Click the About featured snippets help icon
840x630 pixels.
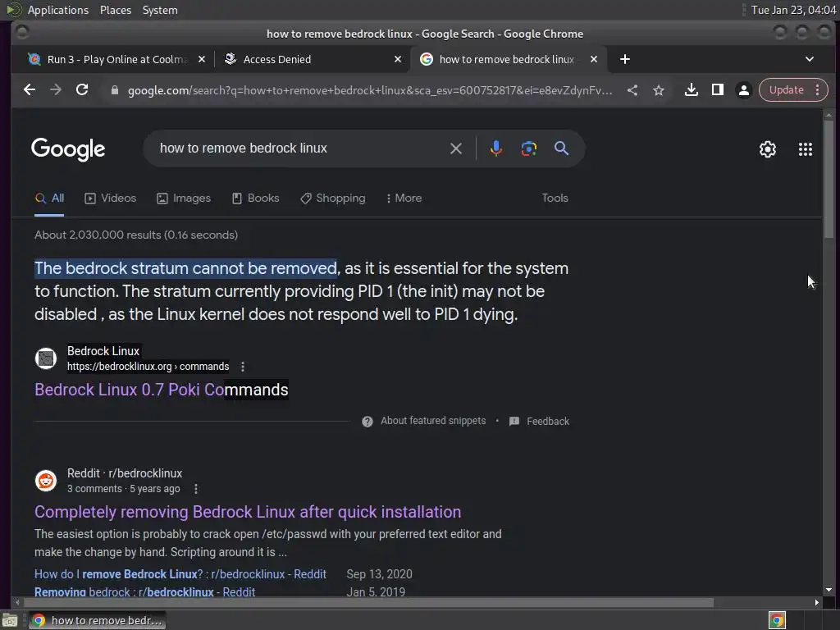tap(367, 422)
